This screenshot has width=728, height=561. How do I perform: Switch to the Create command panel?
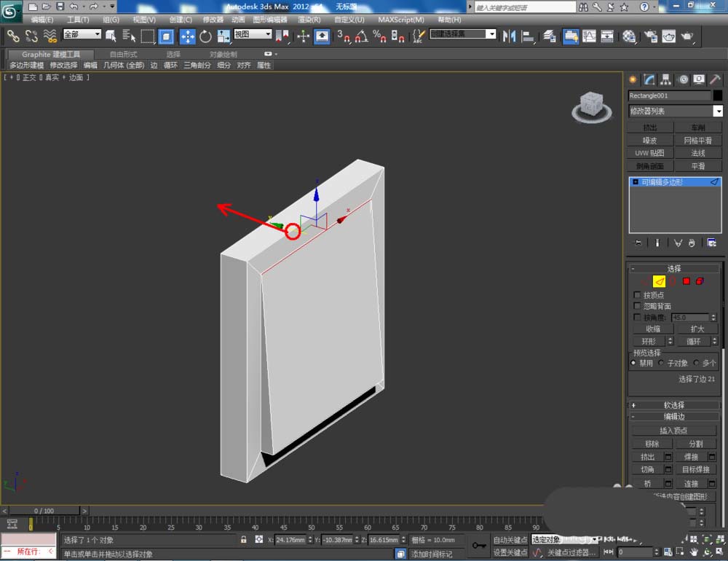click(x=633, y=79)
